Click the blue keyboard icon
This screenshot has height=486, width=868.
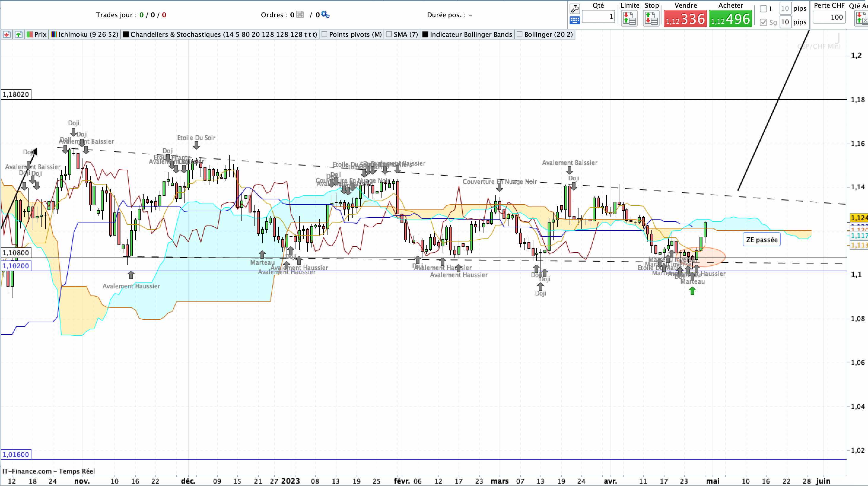click(x=575, y=20)
